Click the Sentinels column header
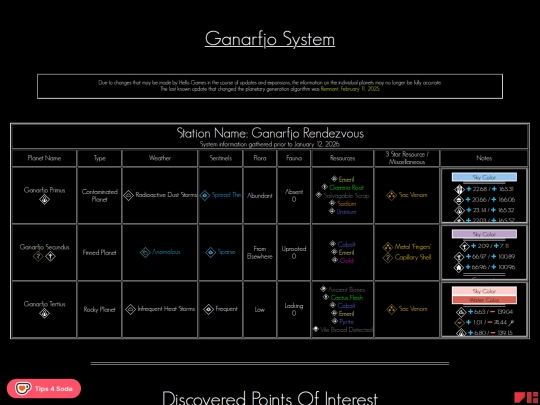Viewport: 540px width, 405px height. pyautogui.click(x=221, y=158)
